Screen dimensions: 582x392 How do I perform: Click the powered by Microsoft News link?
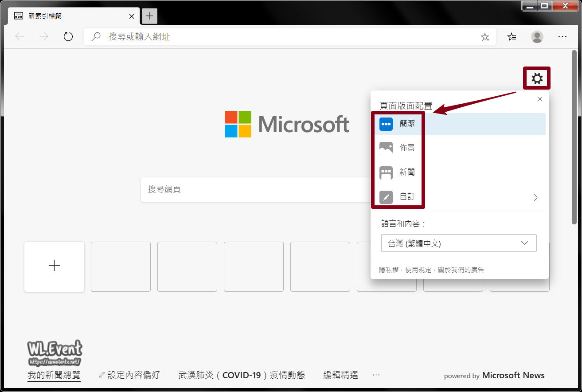(494, 376)
